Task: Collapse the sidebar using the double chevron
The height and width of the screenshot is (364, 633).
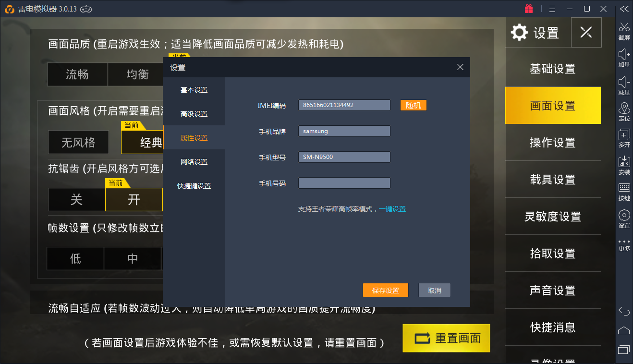Action: click(624, 8)
